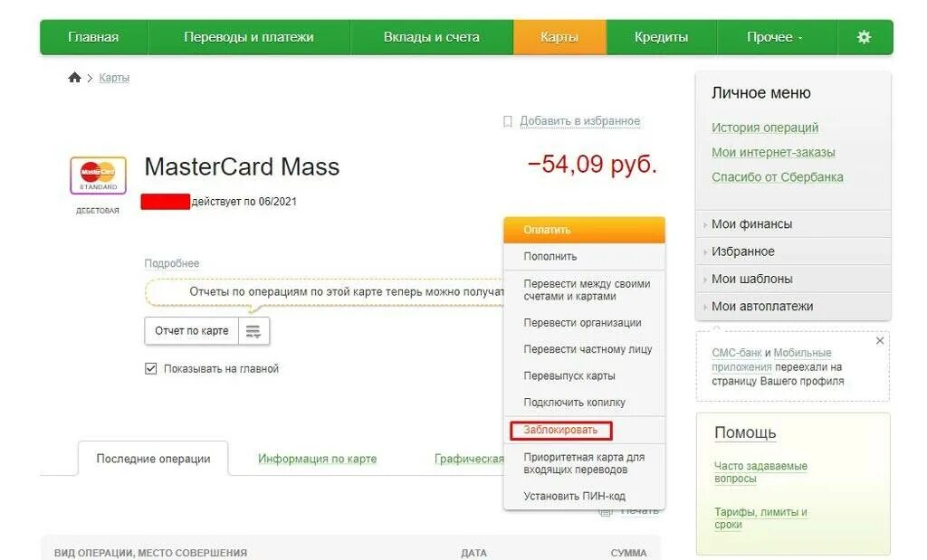This screenshot has width=927, height=560.
Task: Close the СМС-банк notification box
Action: click(x=880, y=341)
